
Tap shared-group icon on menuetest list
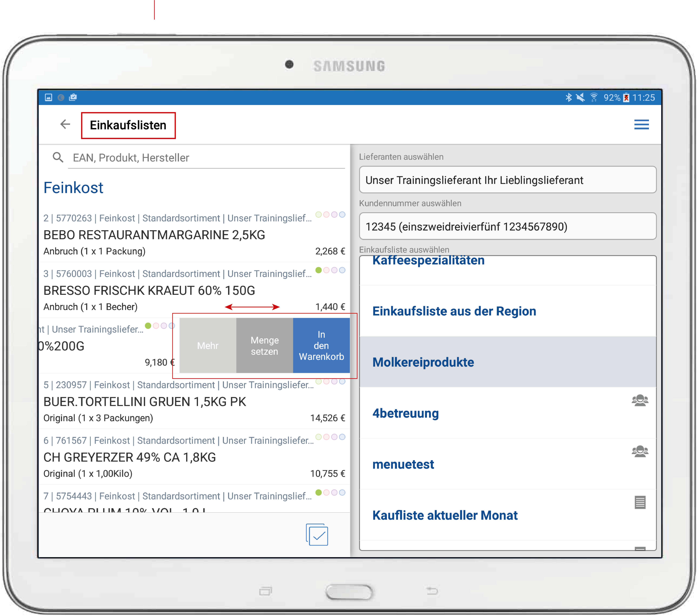640,451
